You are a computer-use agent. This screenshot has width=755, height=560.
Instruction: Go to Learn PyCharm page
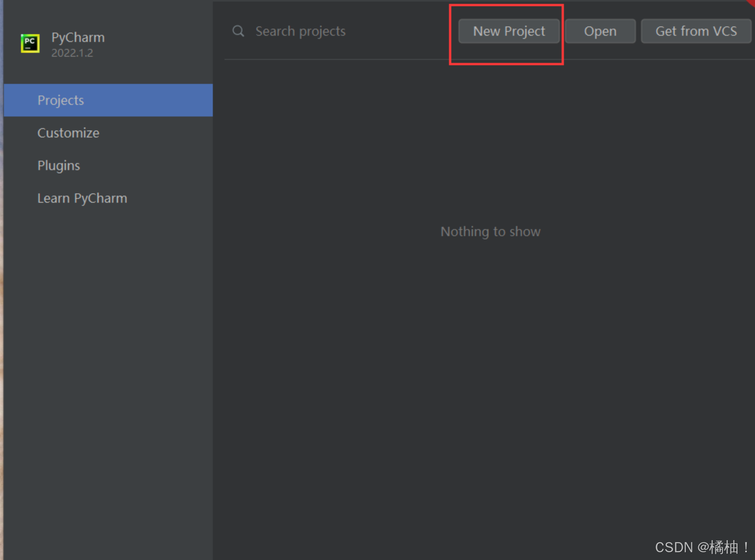point(82,198)
